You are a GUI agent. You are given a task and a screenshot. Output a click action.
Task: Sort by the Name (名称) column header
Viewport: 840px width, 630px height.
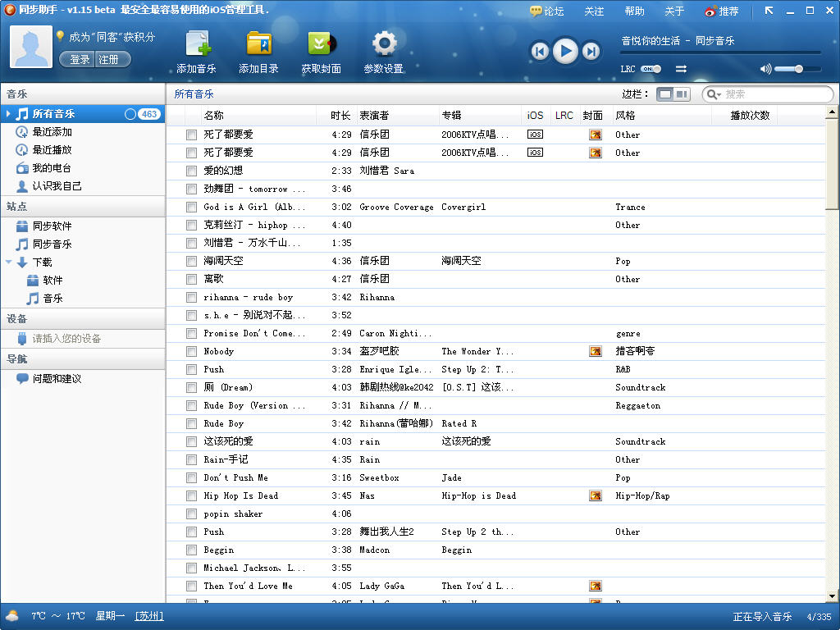pyautogui.click(x=257, y=115)
